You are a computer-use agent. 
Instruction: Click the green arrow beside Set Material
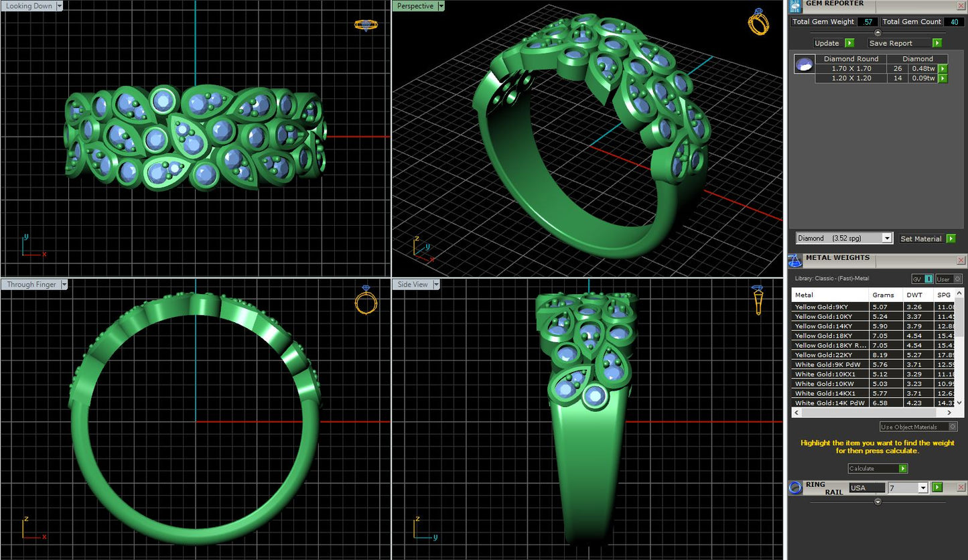[x=951, y=239]
